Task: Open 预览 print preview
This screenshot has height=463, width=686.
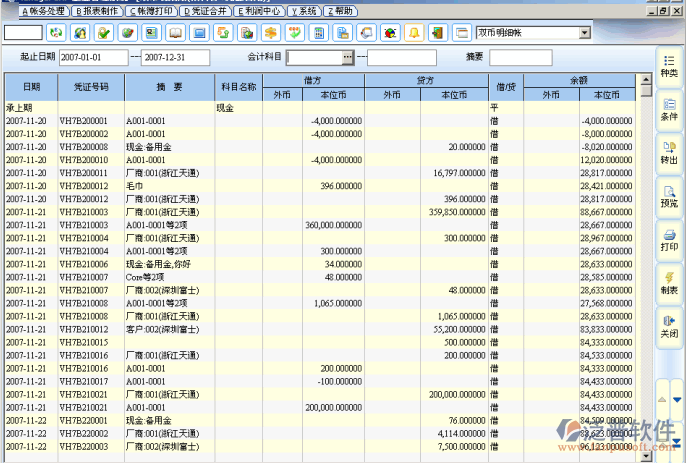Action: 669,195
